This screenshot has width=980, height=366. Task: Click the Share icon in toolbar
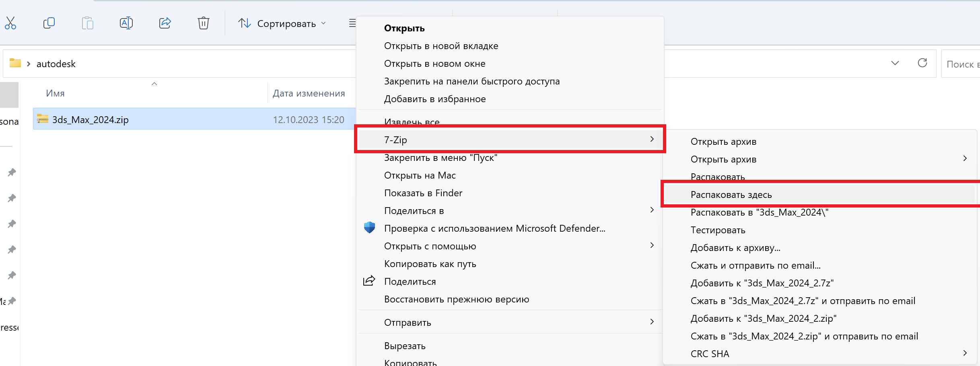click(x=165, y=23)
